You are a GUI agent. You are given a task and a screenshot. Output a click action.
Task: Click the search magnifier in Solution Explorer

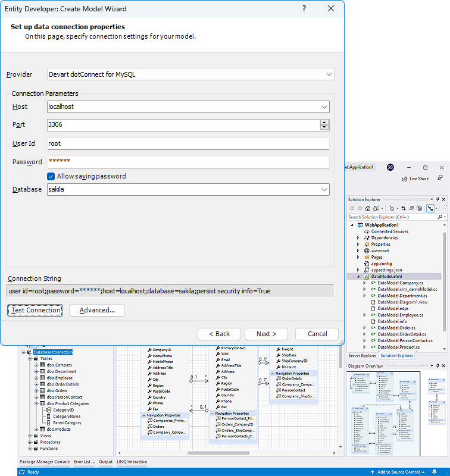click(440, 217)
